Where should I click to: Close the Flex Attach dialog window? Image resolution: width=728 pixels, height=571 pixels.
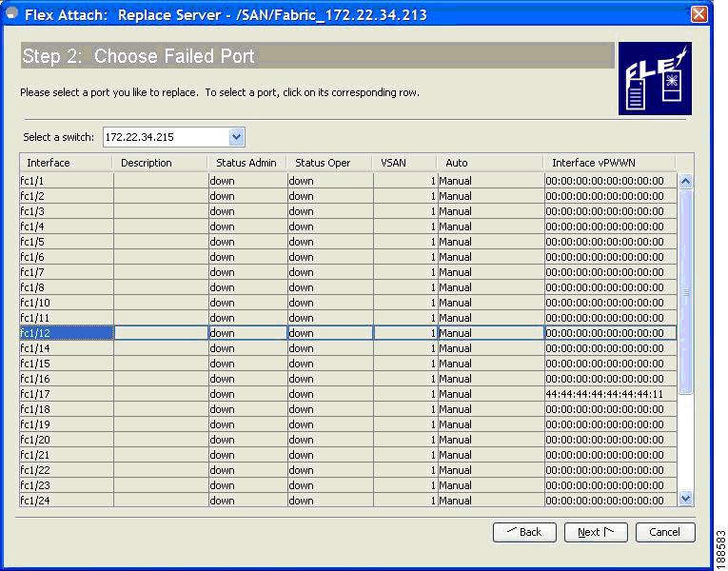tap(698, 14)
